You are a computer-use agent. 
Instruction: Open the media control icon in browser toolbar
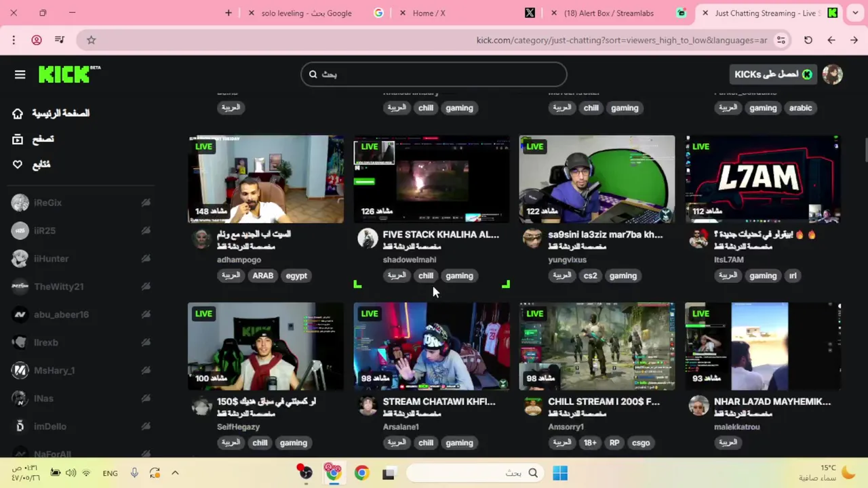point(60,40)
